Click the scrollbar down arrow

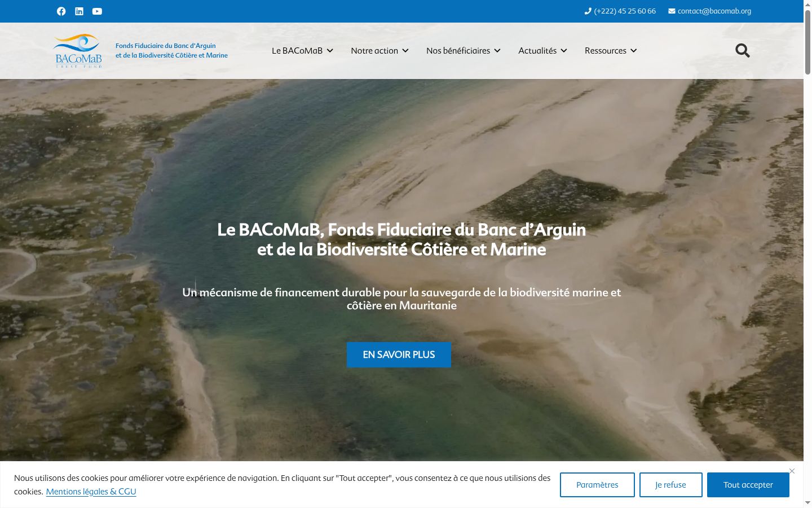click(x=807, y=502)
